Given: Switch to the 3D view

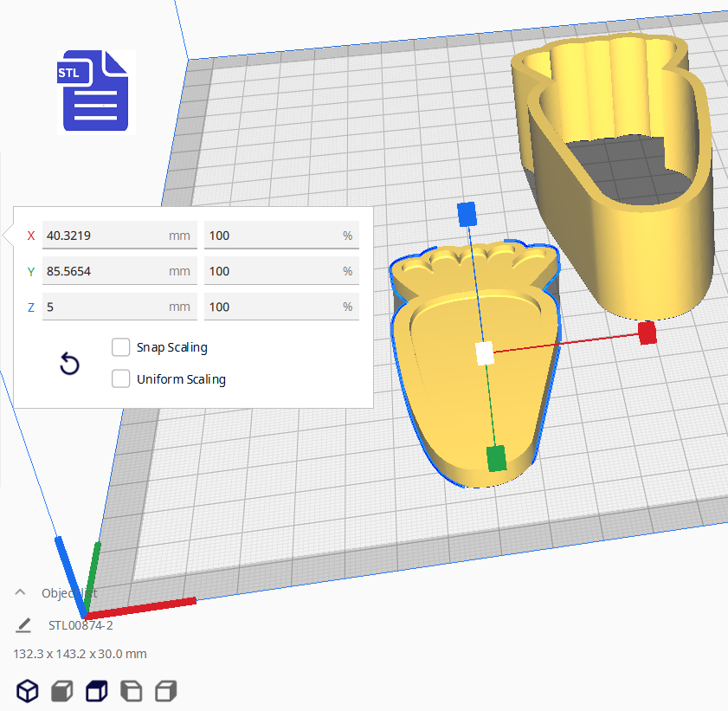Looking at the screenshot, I should pyautogui.click(x=29, y=690).
